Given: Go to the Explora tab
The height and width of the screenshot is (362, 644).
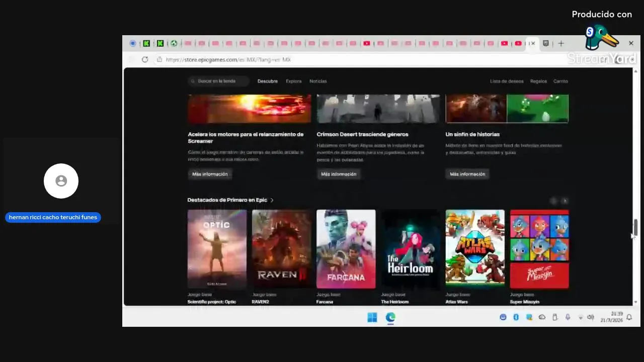Looking at the screenshot, I should pos(294,81).
